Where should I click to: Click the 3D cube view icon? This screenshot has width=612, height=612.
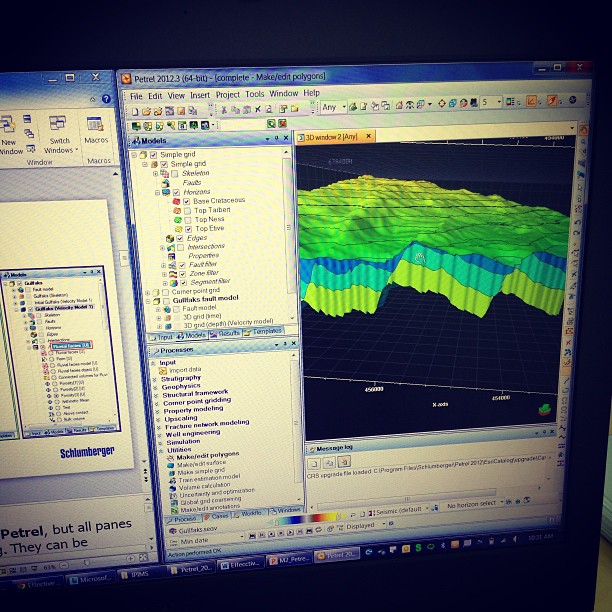[x=453, y=103]
